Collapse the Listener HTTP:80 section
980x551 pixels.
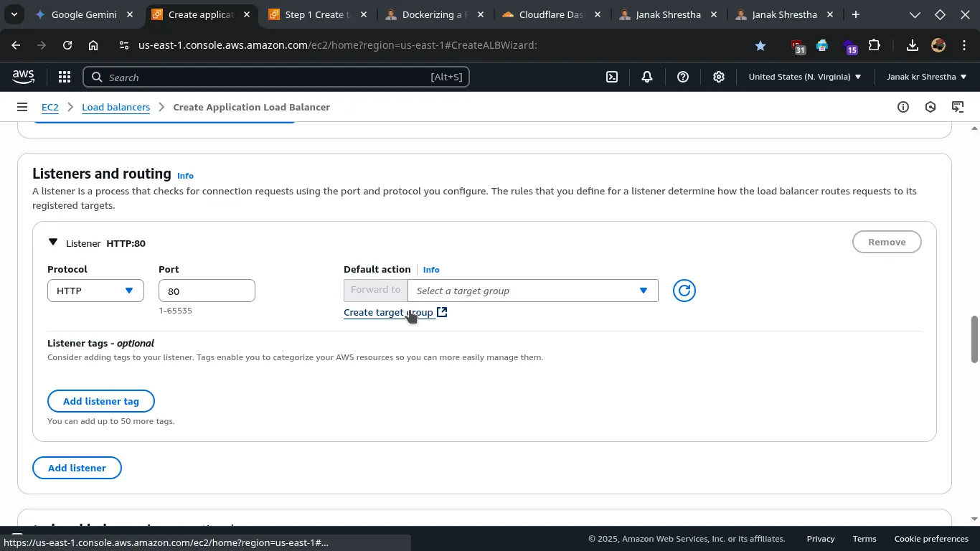point(53,242)
